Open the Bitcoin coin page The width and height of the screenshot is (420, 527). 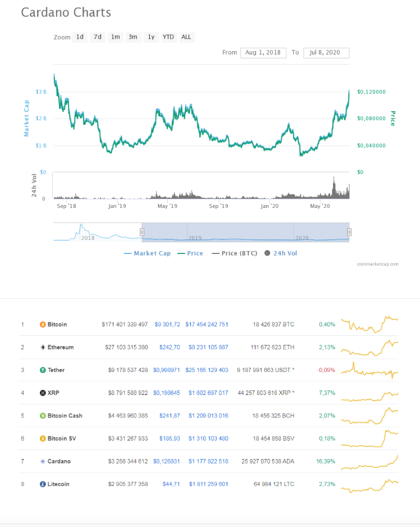pyautogui.click(x=57, y=325)
